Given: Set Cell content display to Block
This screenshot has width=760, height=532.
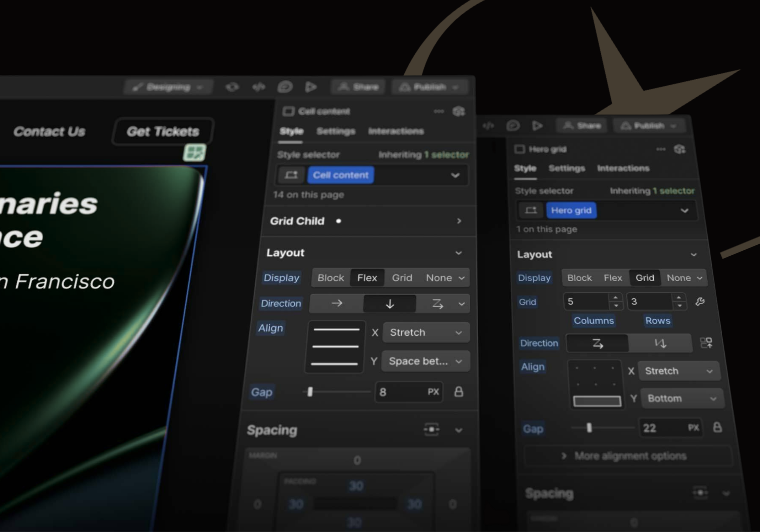Looking at the screenshot, I should coord(330,278).
